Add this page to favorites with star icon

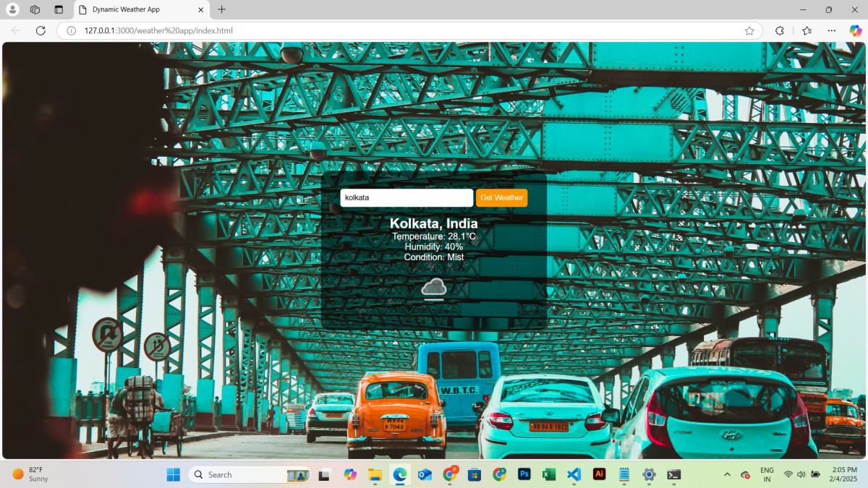click(x=749, y=30)
